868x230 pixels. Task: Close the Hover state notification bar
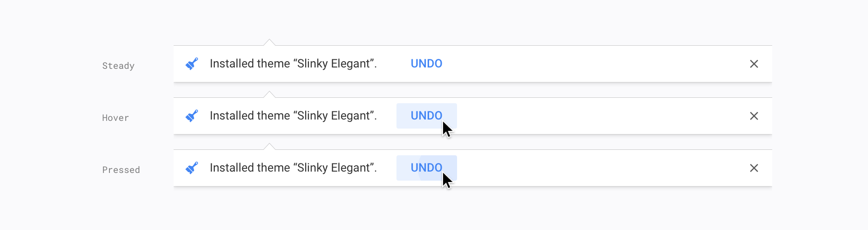pos(754,116)
